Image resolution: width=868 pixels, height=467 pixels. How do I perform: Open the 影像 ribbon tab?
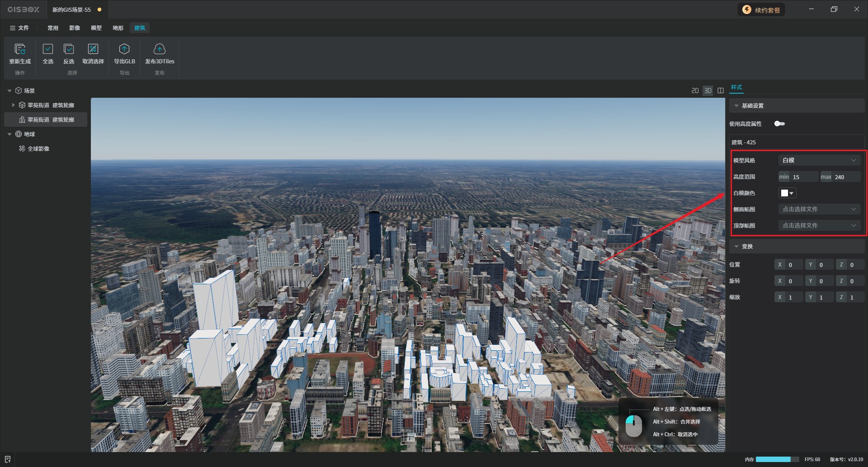(75, 28)
